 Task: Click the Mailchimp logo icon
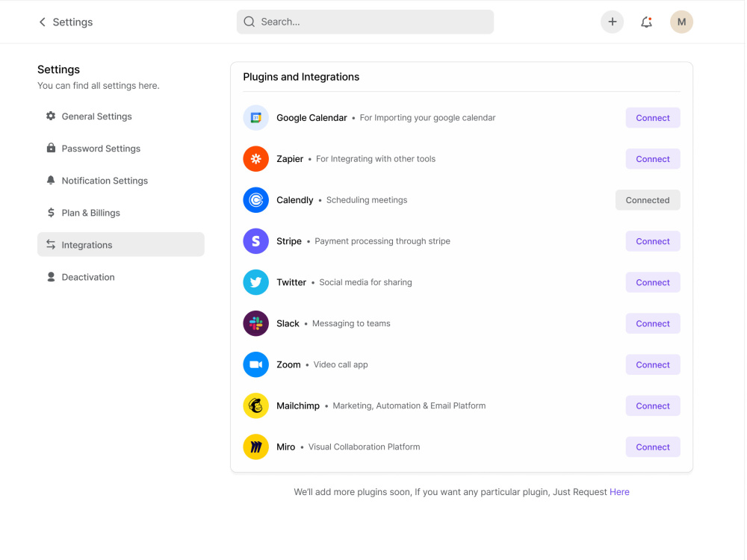pos(255,405)
